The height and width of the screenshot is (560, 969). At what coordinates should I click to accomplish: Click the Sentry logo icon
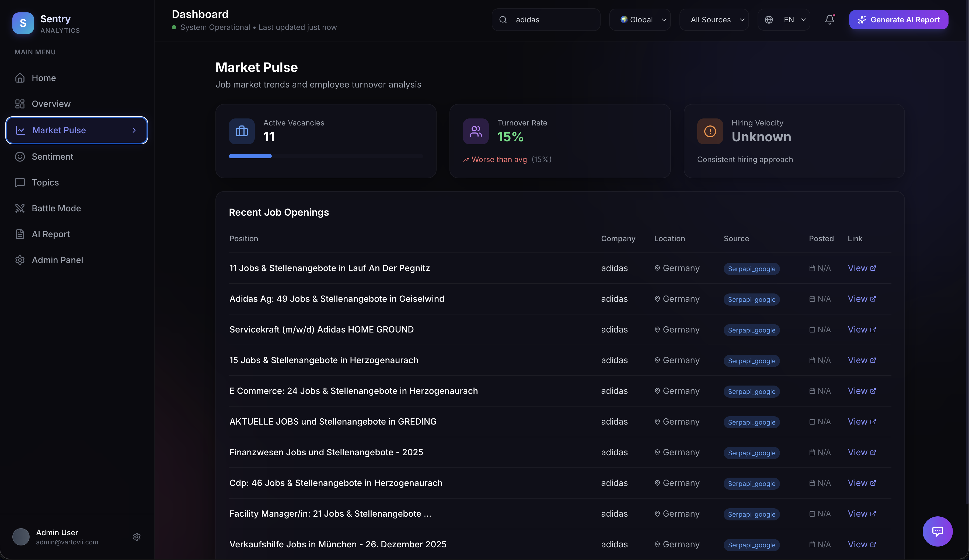click(x=23, y=23)
